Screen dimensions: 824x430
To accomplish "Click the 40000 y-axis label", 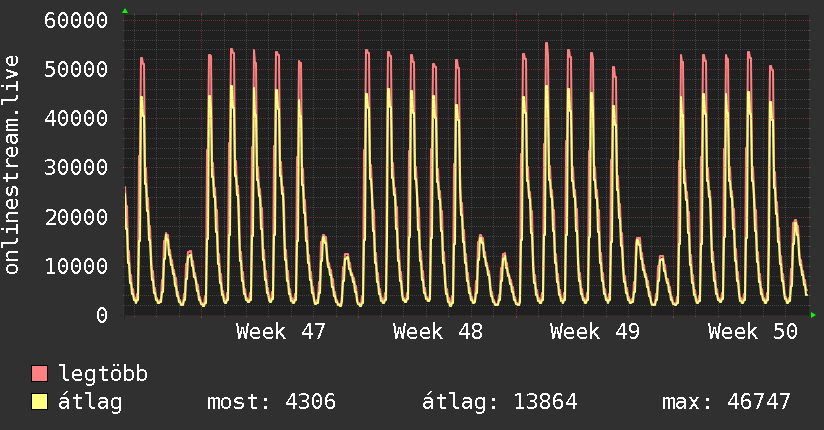I will tap(76, 118).
